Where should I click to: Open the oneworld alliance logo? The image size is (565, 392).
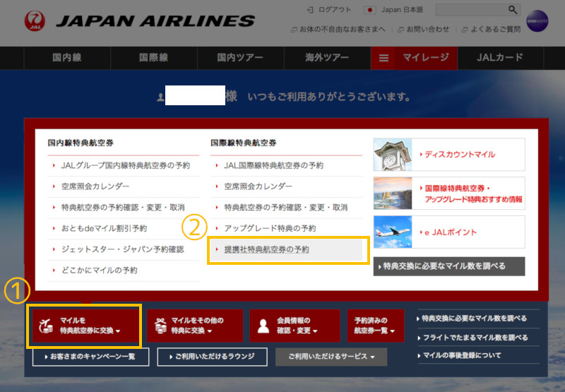pyautogui.click(x=537, y=21)
